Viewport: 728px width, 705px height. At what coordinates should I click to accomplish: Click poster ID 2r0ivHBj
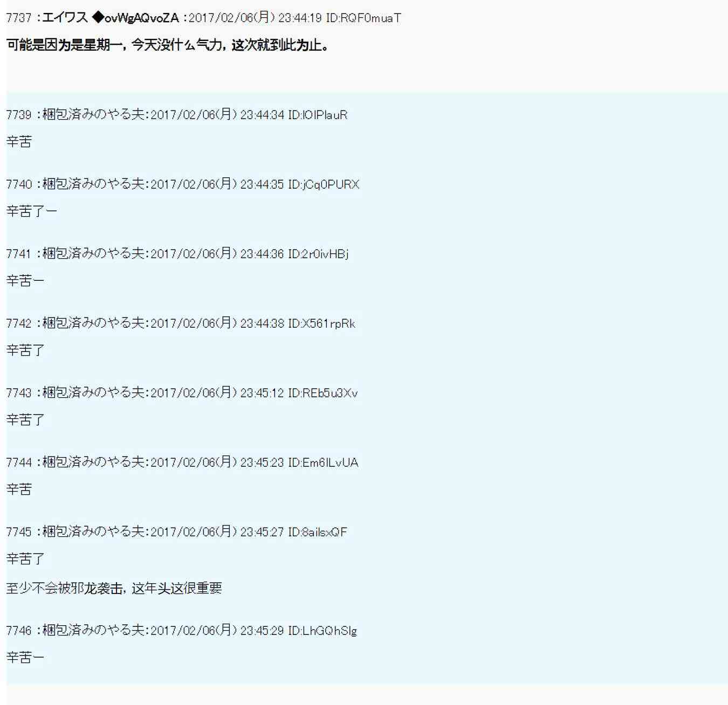(x=318, y=254)
